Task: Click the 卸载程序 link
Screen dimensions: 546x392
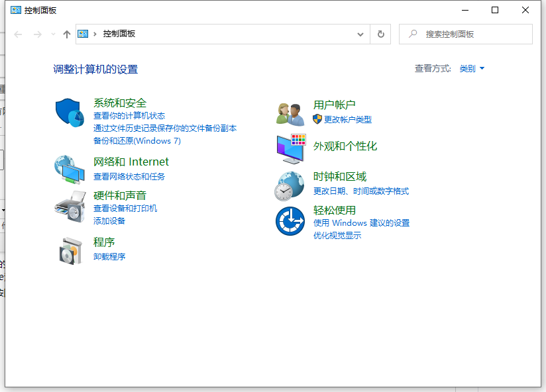Action: (x=109, y=257)
